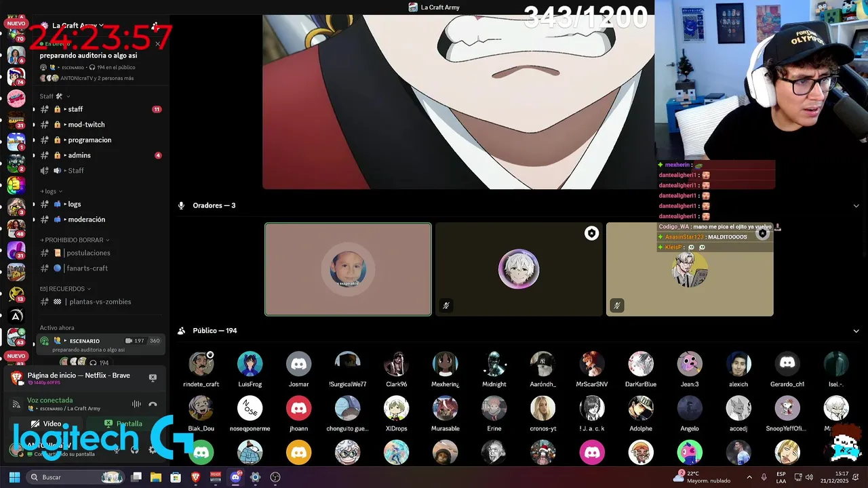Viewport: 868px width, 488px height.
Task: Open the admins channel
Action: [x=100, y=155]
